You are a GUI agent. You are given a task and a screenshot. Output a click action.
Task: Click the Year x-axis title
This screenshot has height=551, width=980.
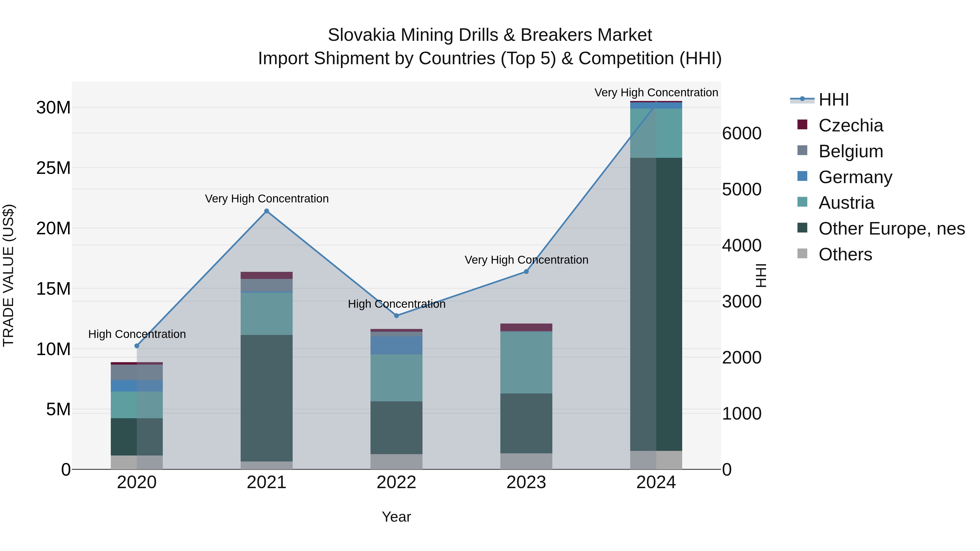pyautogui.click(x=396, y=517)
